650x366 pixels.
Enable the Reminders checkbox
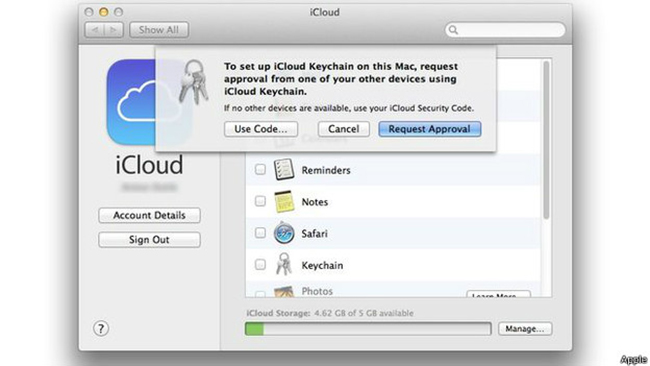point(260,170)
